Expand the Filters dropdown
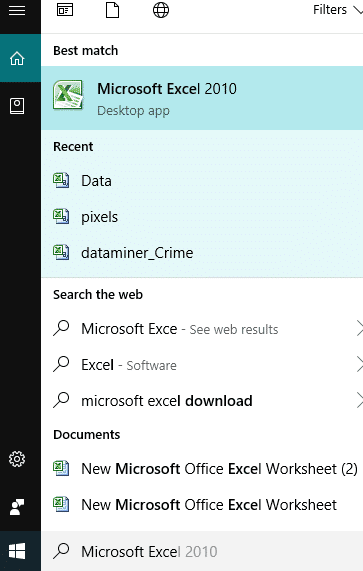This screenshot has height=571, width=363. pos(338,10)
